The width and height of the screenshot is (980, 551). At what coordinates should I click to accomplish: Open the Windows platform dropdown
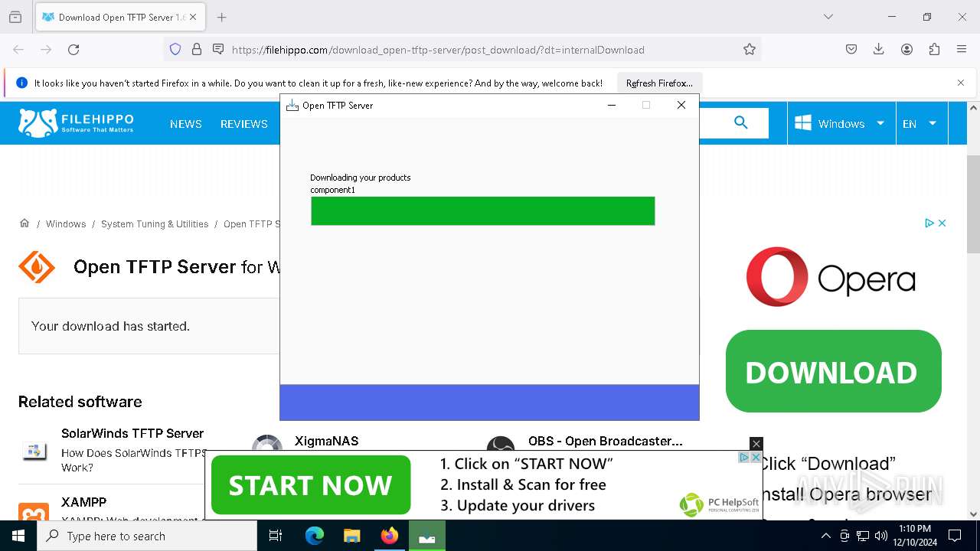point(841,123)
